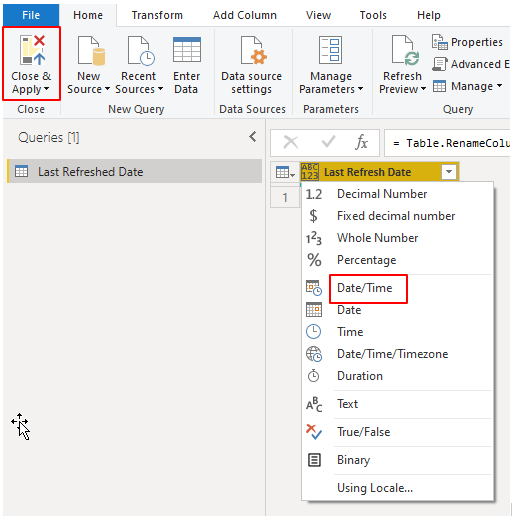Click the Last Refresh Date column header
Screen dimensions: 515x520
tap(379, 172)
